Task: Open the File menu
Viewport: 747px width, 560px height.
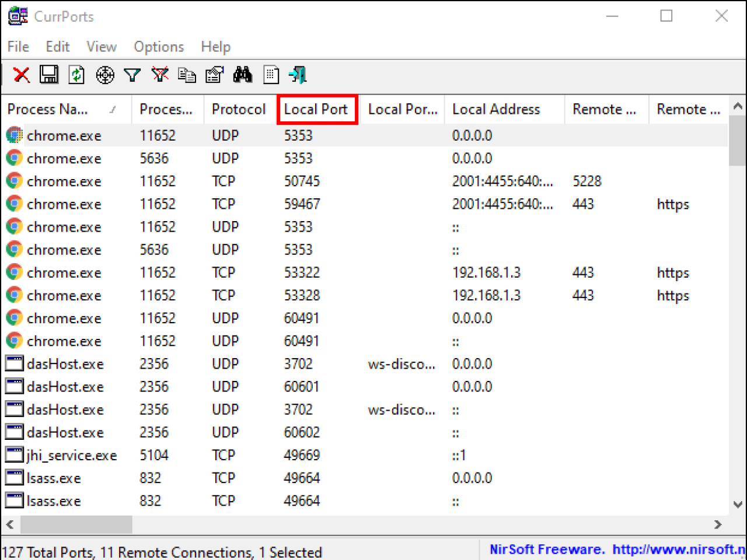Action: pos(18,47)
